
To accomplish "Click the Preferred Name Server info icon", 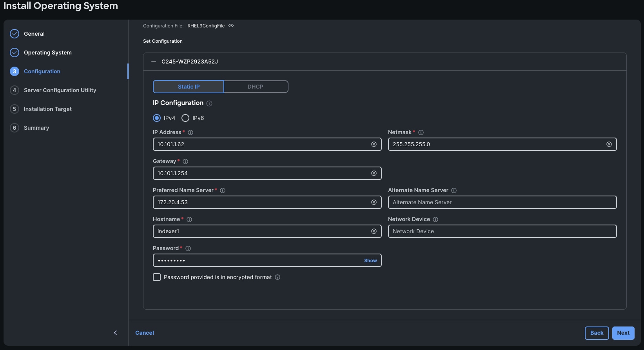I will point(223,190).
